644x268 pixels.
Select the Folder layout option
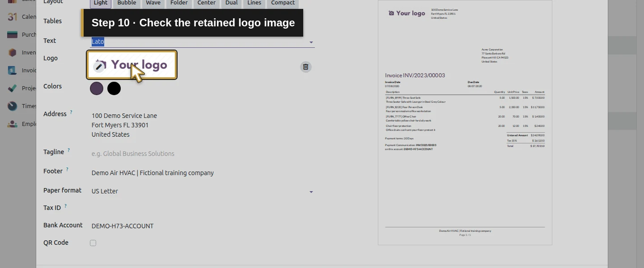coord(179,3)
